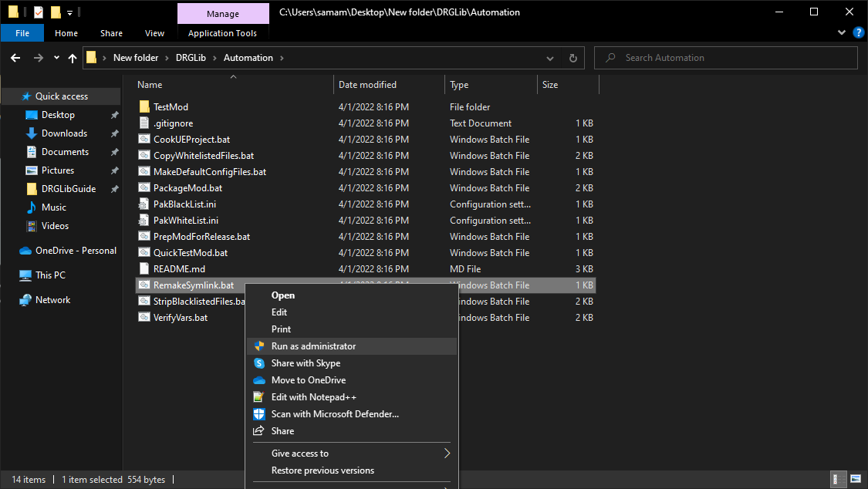Sort by Date modified column header
The image size is (868, 489).
[x=367, y=85]
